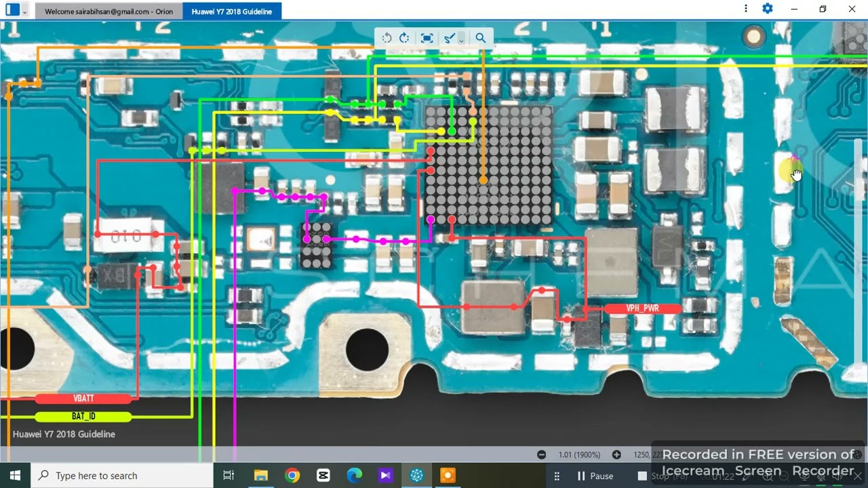Viewport: 868px width, 488px height.
Task: Open Microsoft Edge from the taskbar
Action: [x=355, y=476]
